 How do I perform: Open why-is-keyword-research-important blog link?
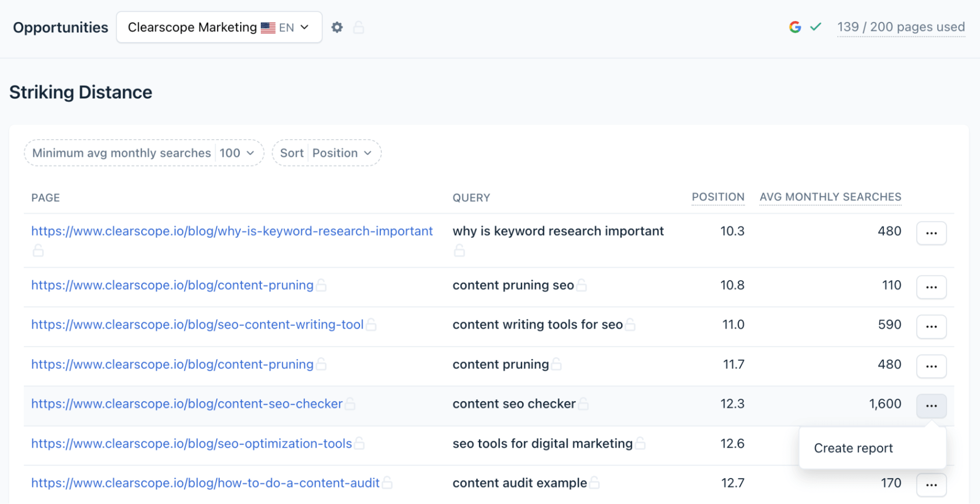click(232, 231)
